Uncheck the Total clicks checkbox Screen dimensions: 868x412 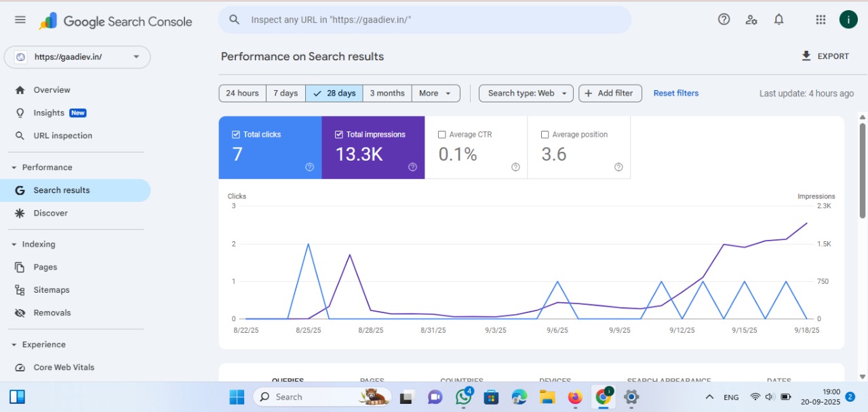[236, 135]
